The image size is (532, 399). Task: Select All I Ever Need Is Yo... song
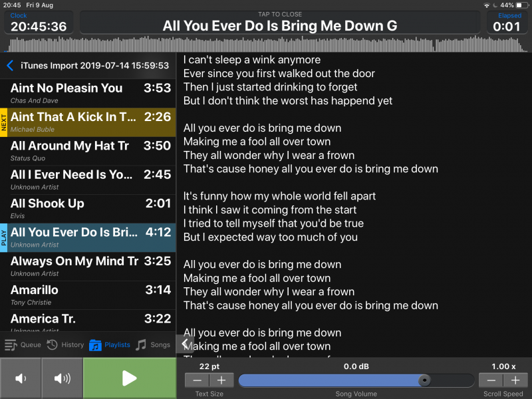[88, 180]
